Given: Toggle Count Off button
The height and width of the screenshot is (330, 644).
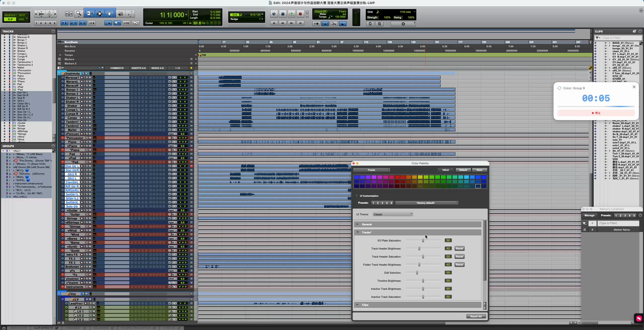Looking at the screenshot, I should click(x=320, y=12).
